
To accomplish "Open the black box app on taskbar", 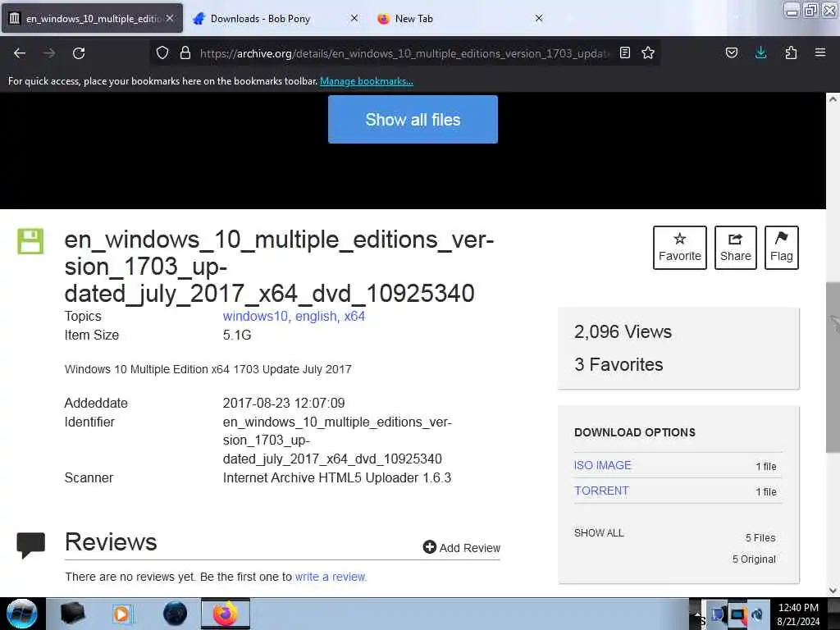I will click(x=73, y=614).
